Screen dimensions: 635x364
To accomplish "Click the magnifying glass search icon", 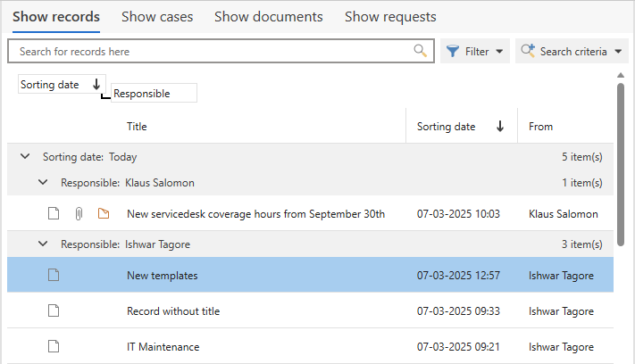I will 420,51.
